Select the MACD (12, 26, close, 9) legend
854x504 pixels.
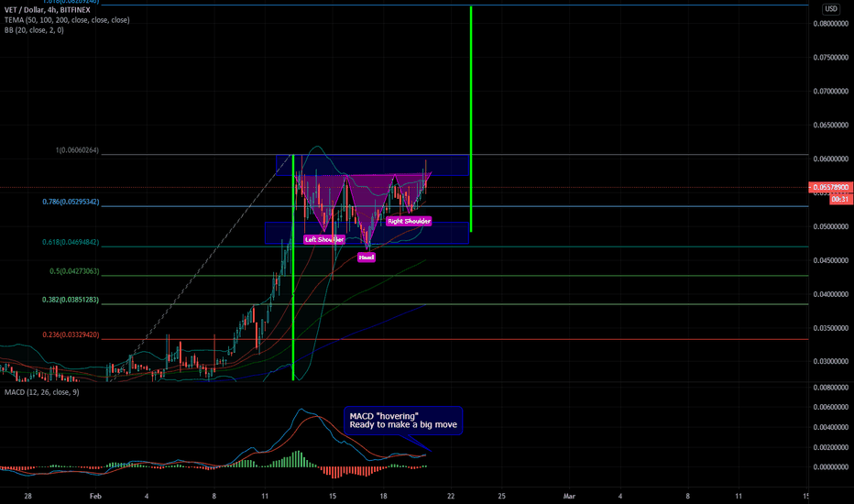(x=42, y=392)
